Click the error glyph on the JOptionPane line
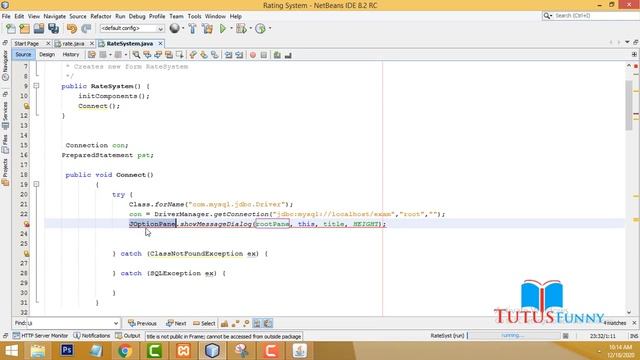This screenshot has width=640, height=360. click(x=26, y=224)
